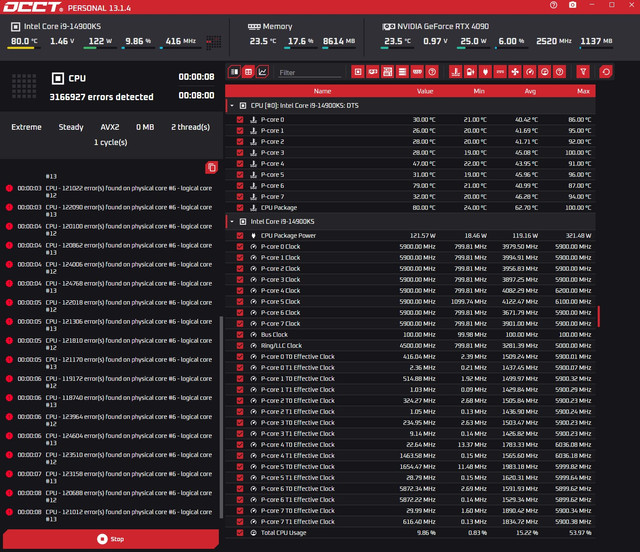Click the '2 thread(s)' label
This screenshot has height=552, width=640.
191,127
